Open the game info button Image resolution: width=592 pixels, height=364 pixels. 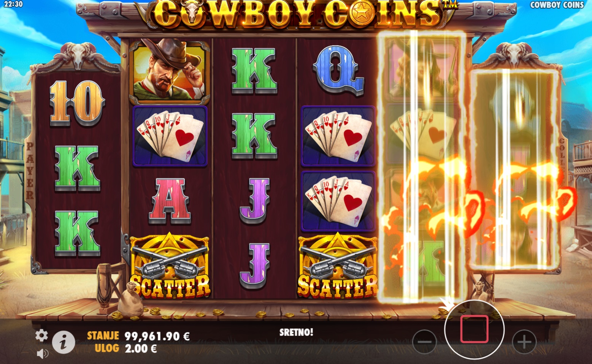coord(63,342)
